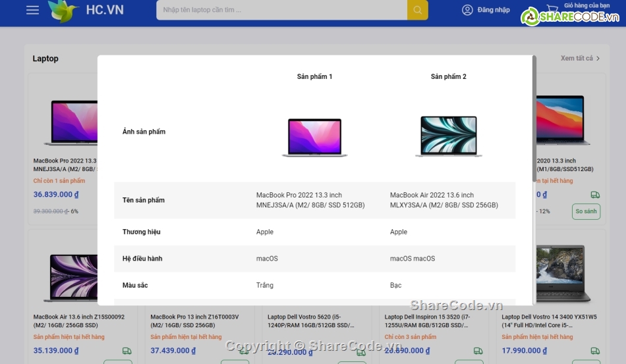Screen dimensions: 626x364
Task: Expand Xem tất cả chevron arrow
Action: point(598,59)
